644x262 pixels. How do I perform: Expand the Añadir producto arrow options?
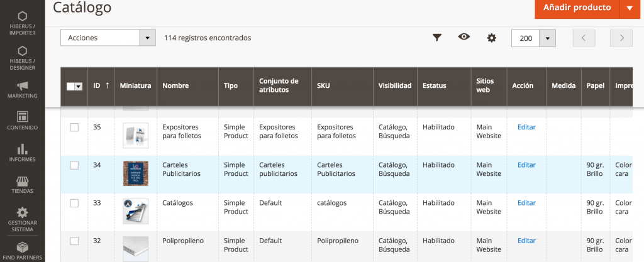point(630,8)
